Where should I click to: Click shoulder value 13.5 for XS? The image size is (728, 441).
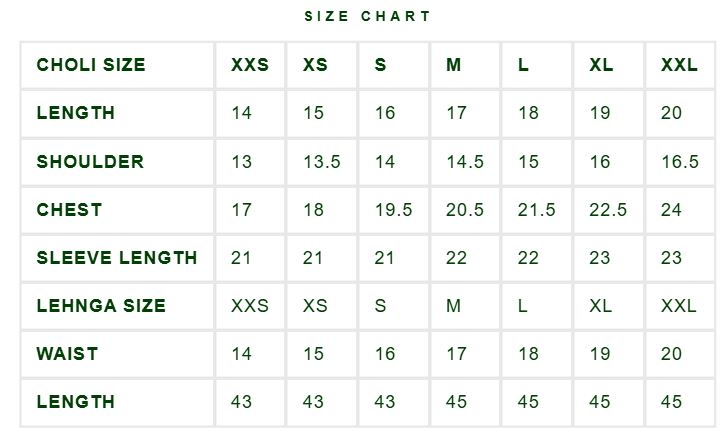tap(322, 162)
